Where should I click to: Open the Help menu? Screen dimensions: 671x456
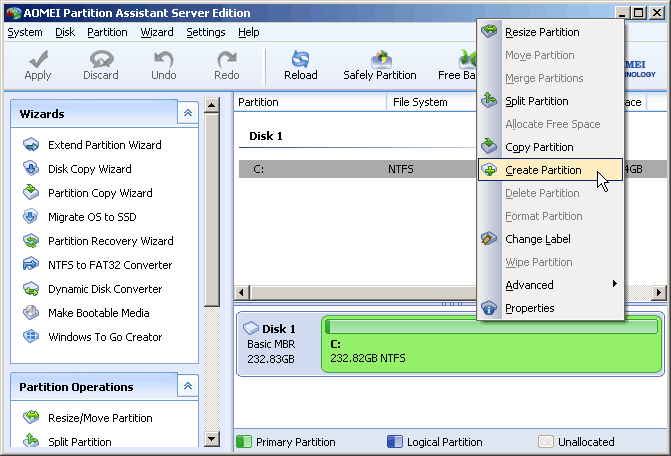pos(249,33)
